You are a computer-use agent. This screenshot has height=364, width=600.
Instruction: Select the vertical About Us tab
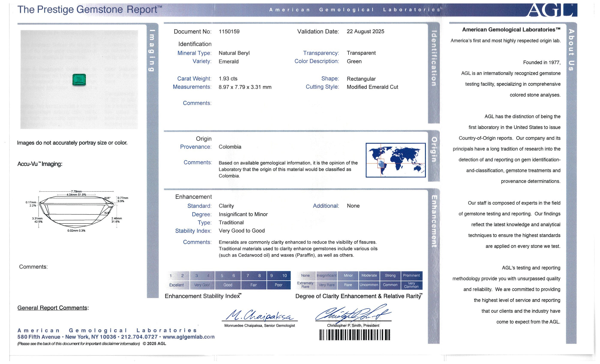point(571,50)
